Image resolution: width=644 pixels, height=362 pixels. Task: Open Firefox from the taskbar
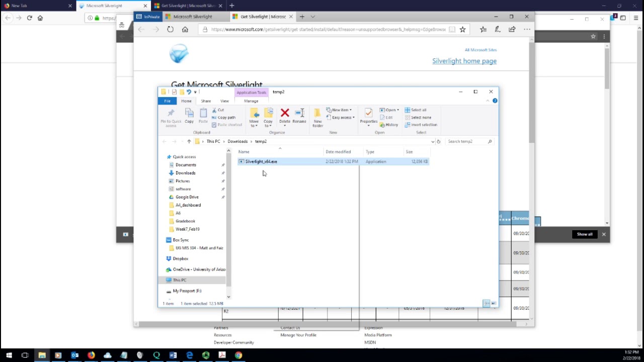[x=91, y=355]
